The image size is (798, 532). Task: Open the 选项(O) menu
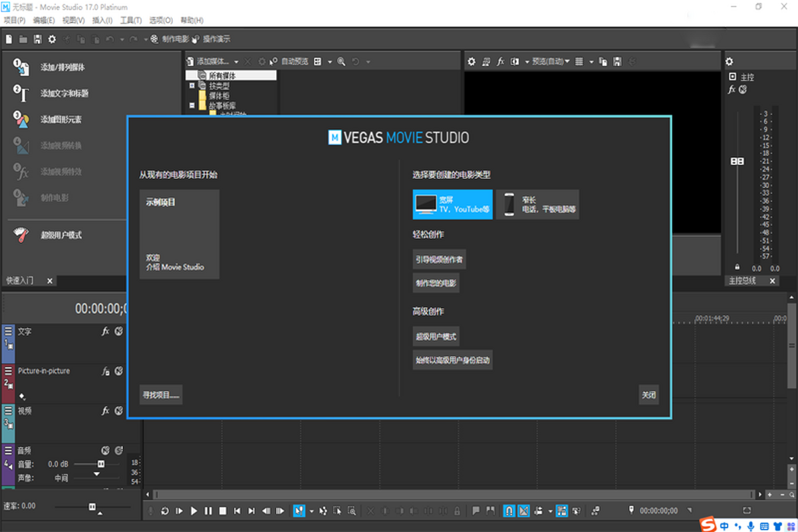(x=160, y=21)
